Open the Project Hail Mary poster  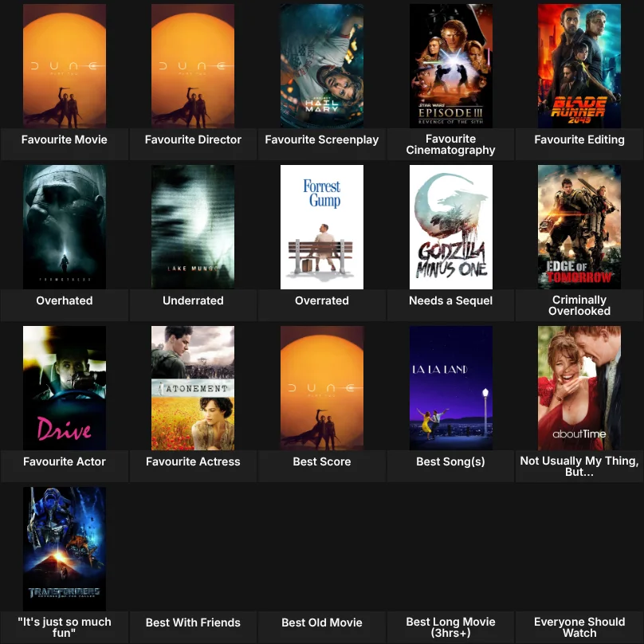coord(322,66)
